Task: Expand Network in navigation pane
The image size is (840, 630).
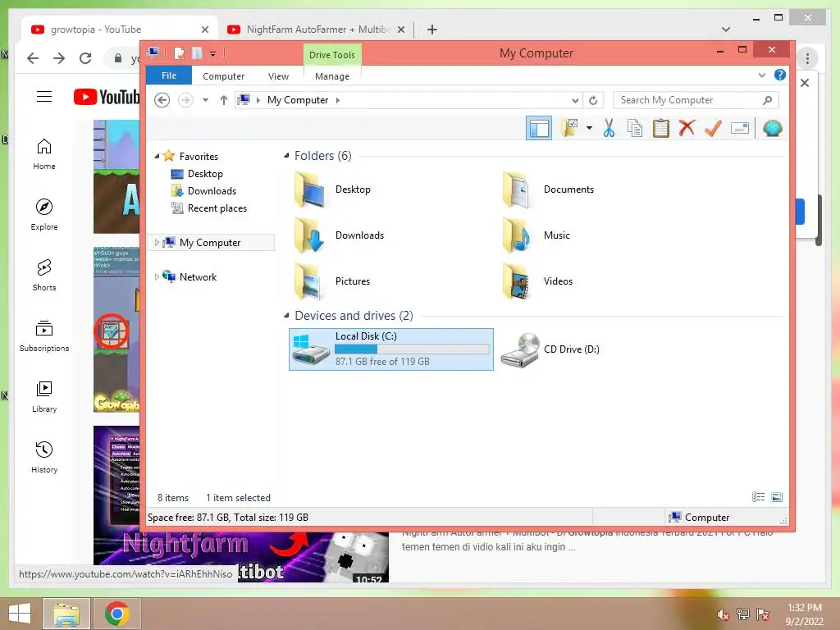Action: click(x=157, y=277)
